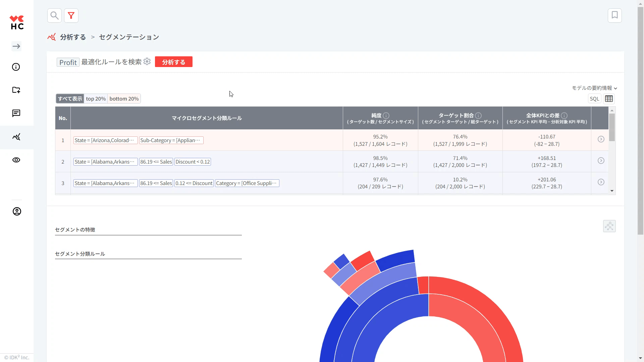Screen dimensions: 644x362
Task: Click the add folder sidebar icon
Action: (16, 90)
